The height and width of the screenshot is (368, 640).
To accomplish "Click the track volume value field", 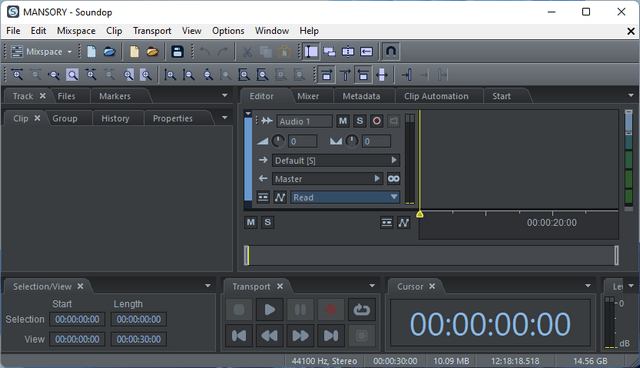I will 302,142.
